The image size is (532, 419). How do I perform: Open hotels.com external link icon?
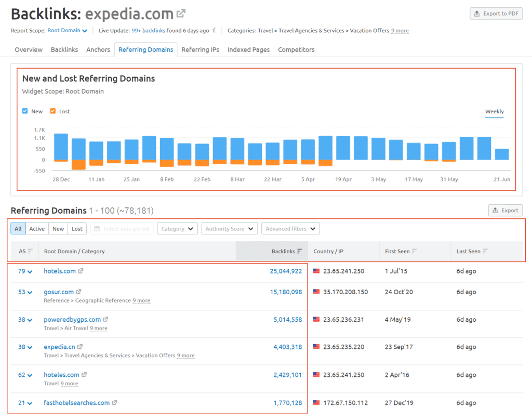coord(81,271)
